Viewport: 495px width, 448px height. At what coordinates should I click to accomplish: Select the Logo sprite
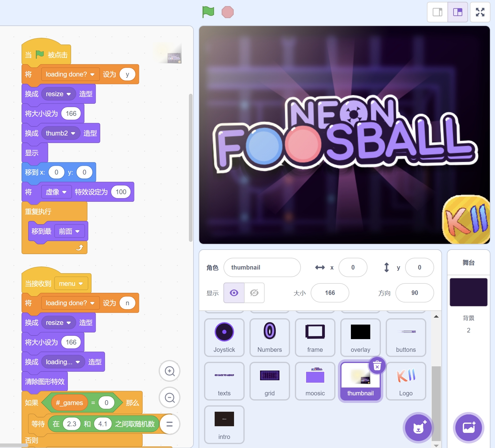pyautogui.click(x=406, y=381)
